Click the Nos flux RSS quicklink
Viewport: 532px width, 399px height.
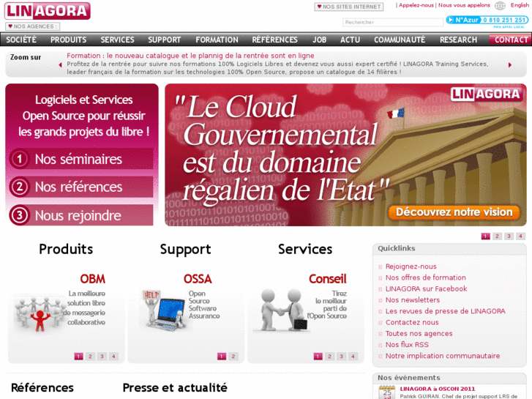click(407, 345)
